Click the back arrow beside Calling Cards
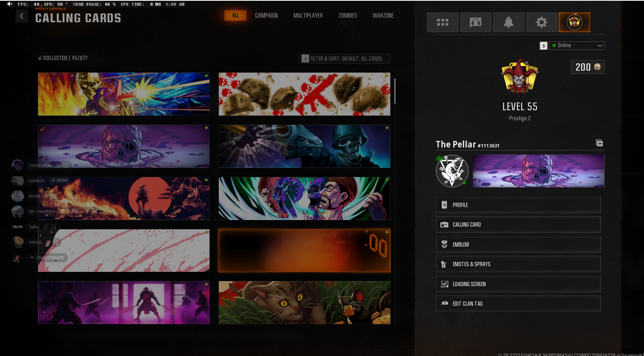644x356 pixels. (22, 16)
